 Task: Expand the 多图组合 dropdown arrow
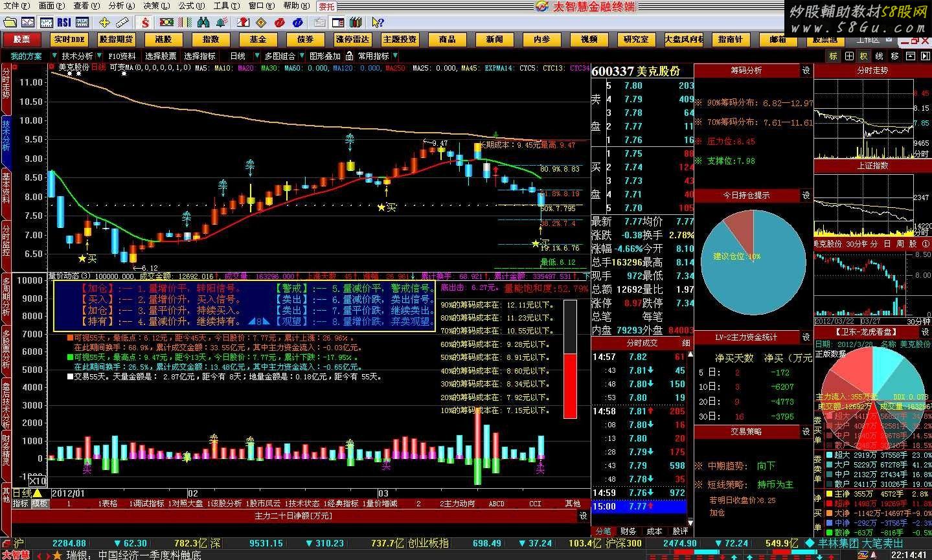[x=302, y=56]
